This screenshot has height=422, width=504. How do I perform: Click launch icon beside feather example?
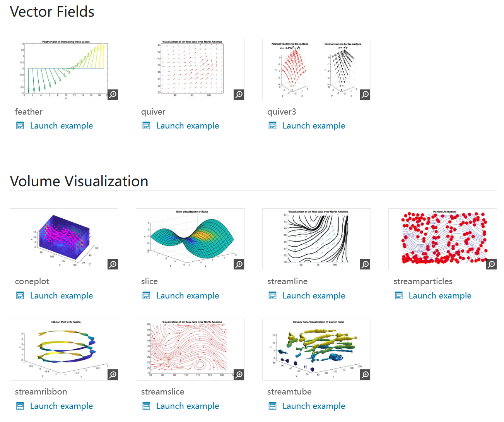[20, 126]
